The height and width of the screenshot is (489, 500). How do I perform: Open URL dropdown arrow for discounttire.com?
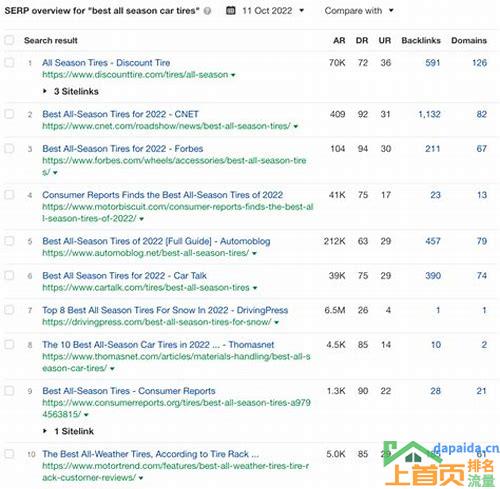[x=233, y=75]
